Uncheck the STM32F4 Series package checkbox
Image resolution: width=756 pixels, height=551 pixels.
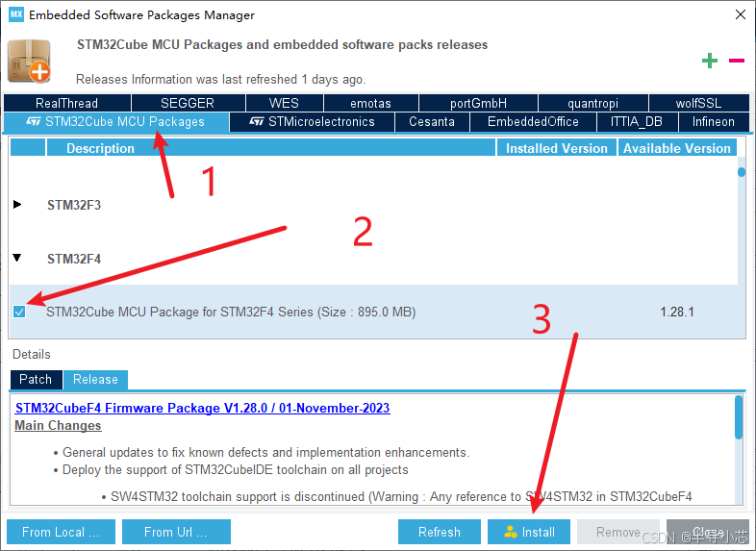[19, 312]
